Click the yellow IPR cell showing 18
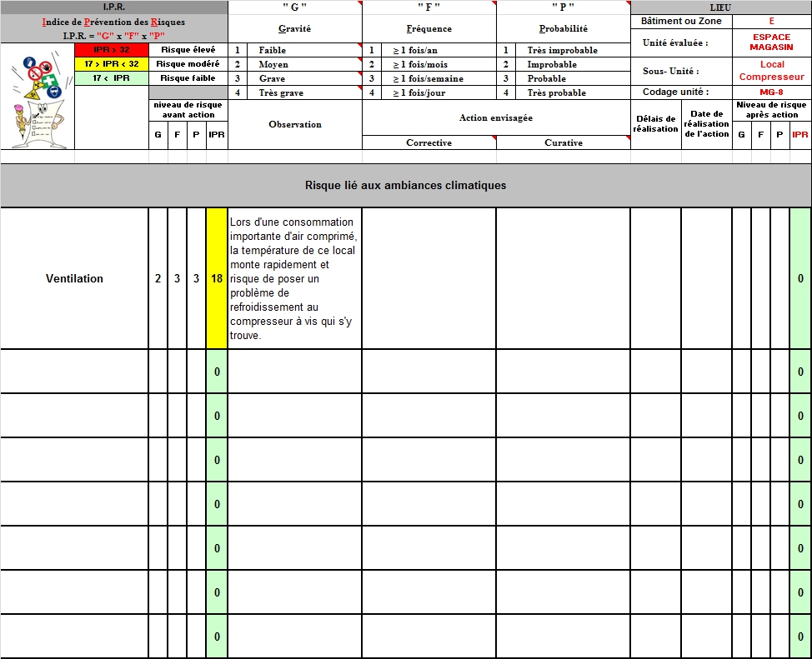 (x=217, y=278)
